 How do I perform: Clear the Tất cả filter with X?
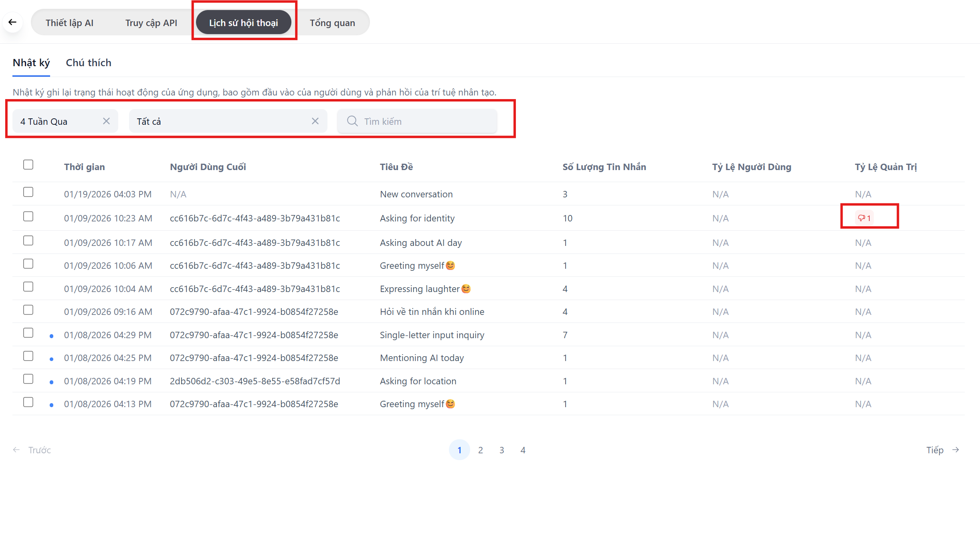coord(315,121)
